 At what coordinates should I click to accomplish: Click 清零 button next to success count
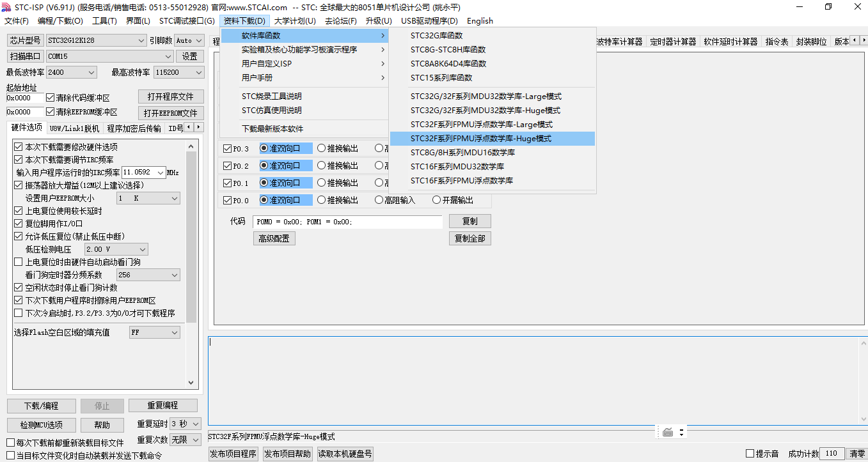click(x=857, y=454)
